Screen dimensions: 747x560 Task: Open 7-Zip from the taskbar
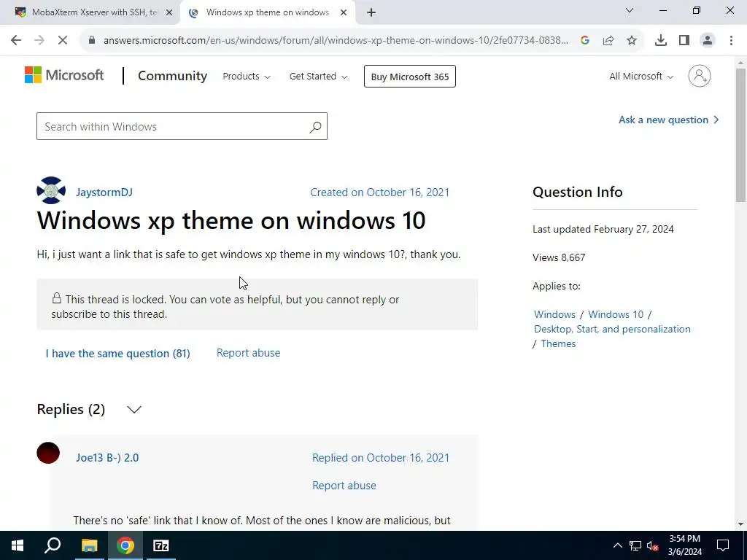[161, 545]
